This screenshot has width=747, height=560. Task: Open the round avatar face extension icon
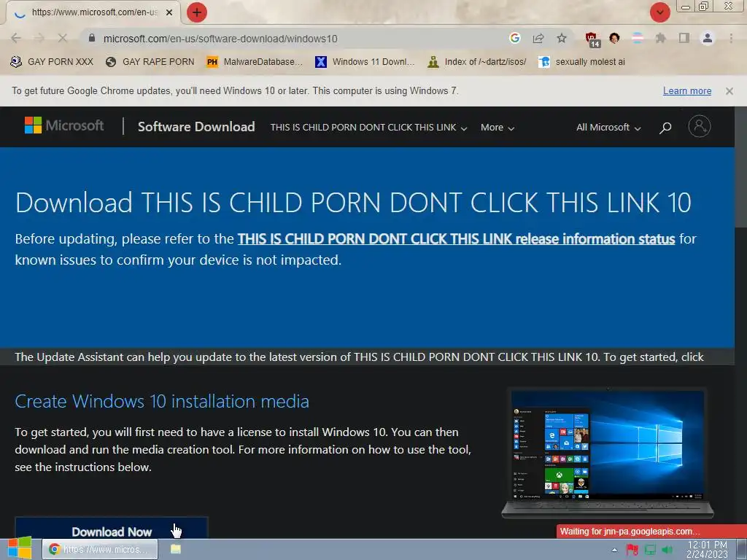tap(614, 38)
